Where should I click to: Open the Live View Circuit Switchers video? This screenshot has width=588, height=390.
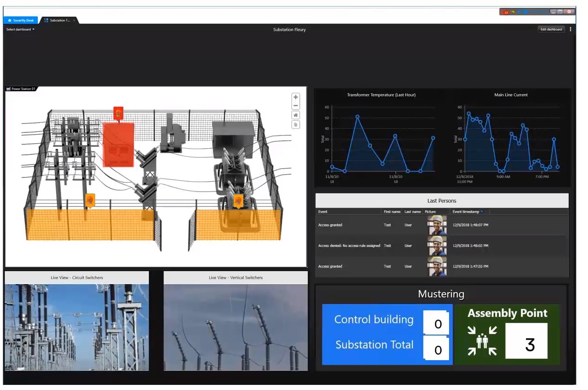tap(77, 325)
